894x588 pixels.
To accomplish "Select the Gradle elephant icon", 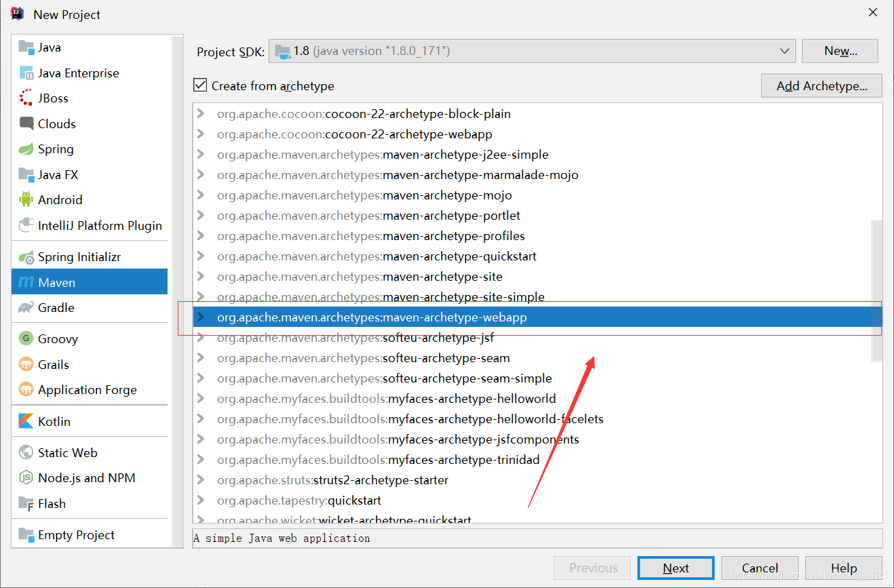I will [x=26, y=307].
